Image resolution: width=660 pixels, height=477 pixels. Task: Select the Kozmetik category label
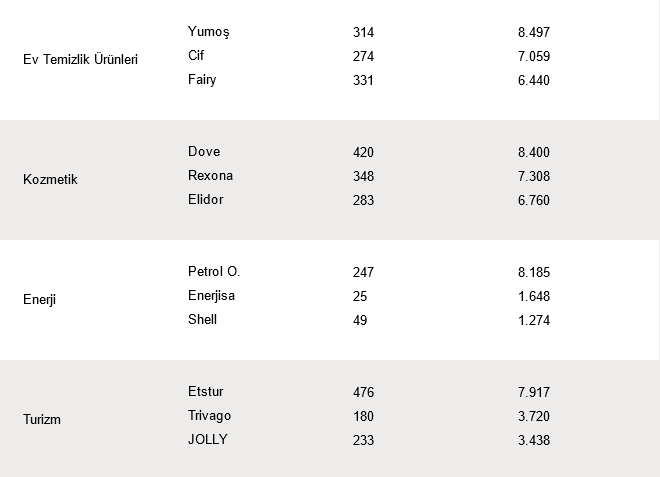pyautogui.click(x=50, y=180)
